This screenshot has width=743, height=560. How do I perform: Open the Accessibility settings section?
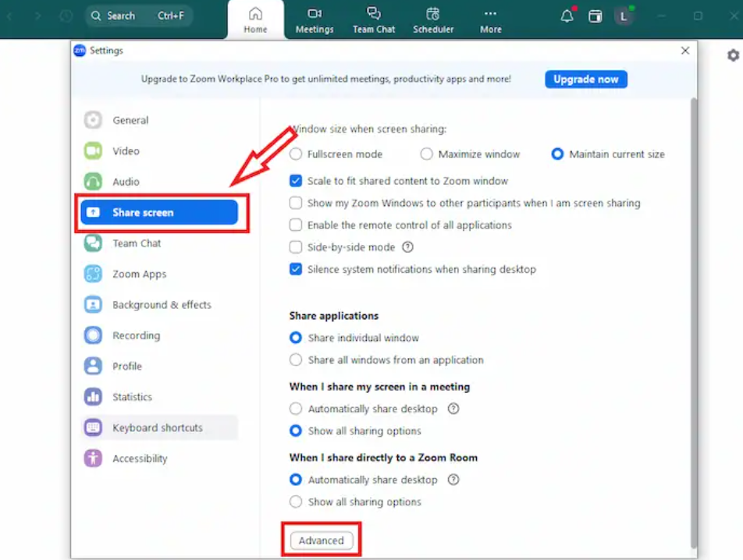click(x=159, y=459)
